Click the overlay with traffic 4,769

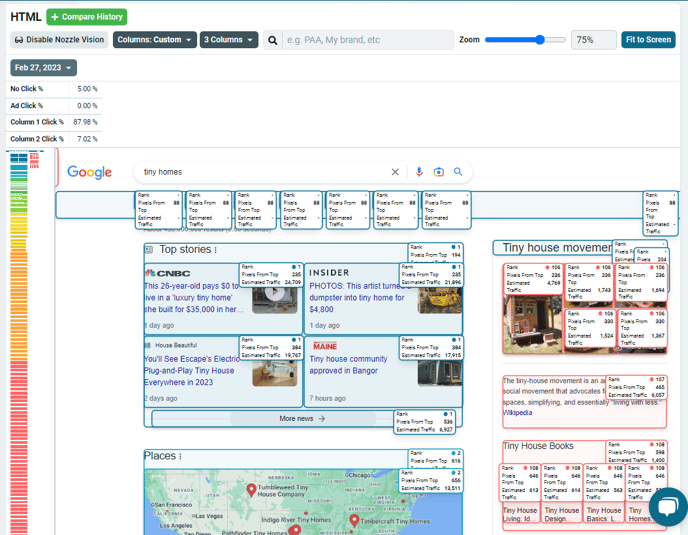[x=533, y=279]
